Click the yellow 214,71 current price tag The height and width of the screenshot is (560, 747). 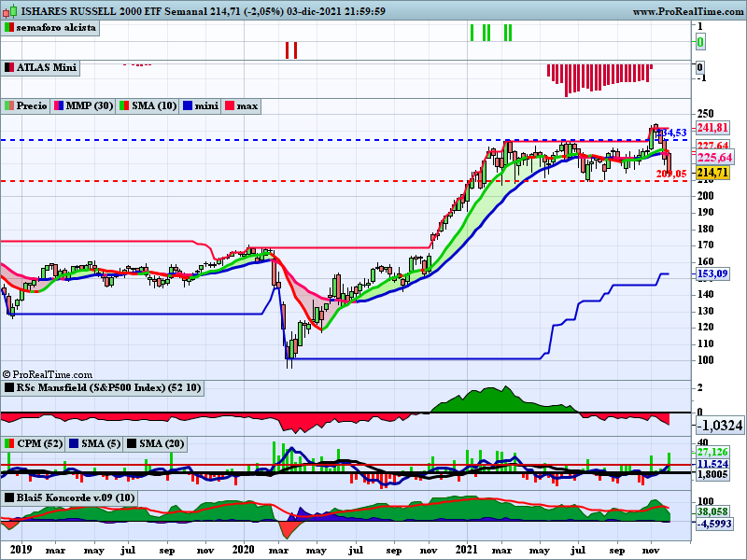pyautogui.click(x=712, y=172)
